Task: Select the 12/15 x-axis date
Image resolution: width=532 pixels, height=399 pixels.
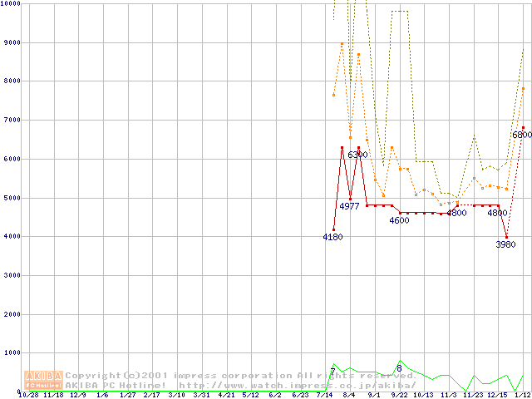Action: [x=497, y=395]
